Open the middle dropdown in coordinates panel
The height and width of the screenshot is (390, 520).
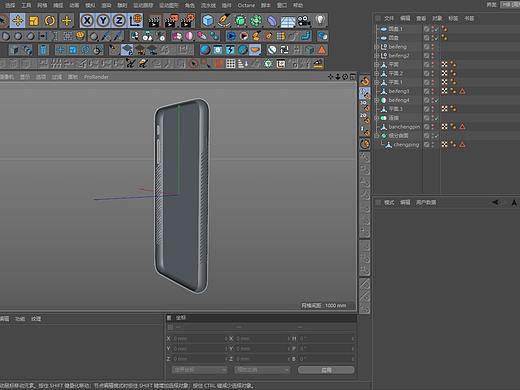(x=262, y=370)
